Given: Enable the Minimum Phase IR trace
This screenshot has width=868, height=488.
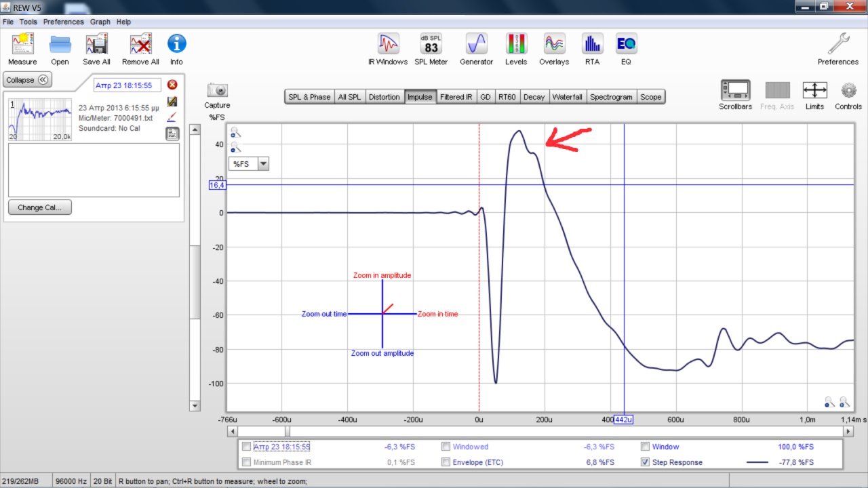Looking at the screenshot, I should pyautogui.click(x=246, y=462).
